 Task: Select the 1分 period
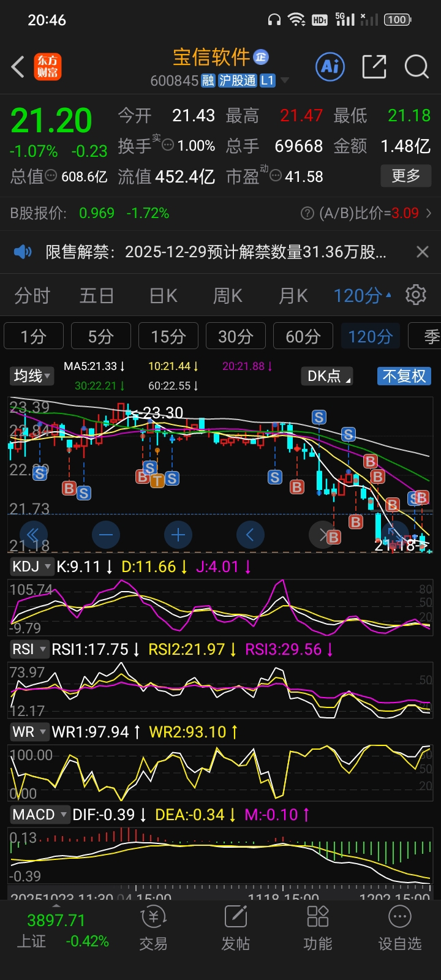(x=34, y=336)
